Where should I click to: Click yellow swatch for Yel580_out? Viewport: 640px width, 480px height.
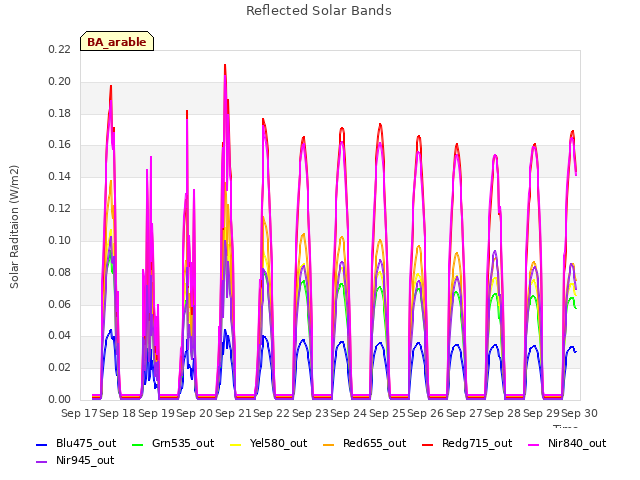[x=236, y=444]
